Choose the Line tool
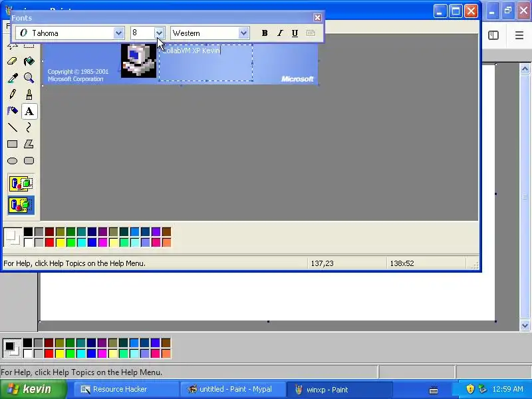This screenshot has width=532, height=399. (12, 128)
